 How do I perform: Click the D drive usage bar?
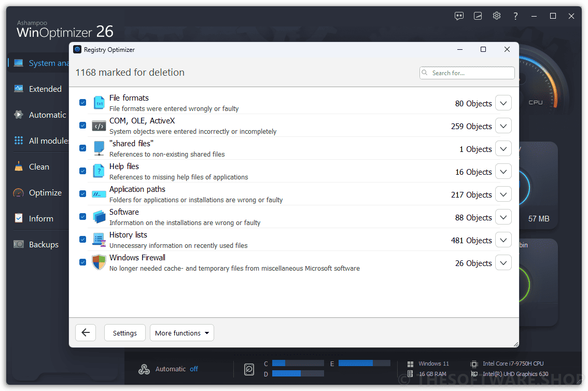(298, 373)
